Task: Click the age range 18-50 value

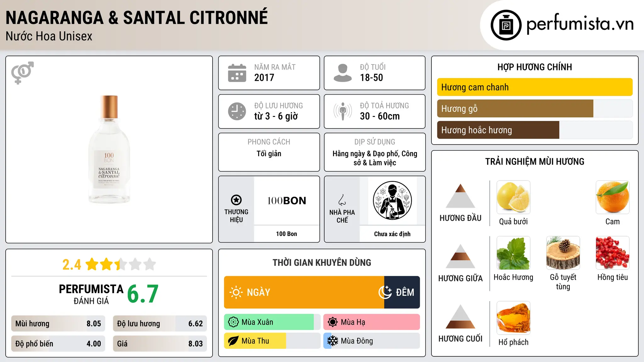Action: [371, 78]
